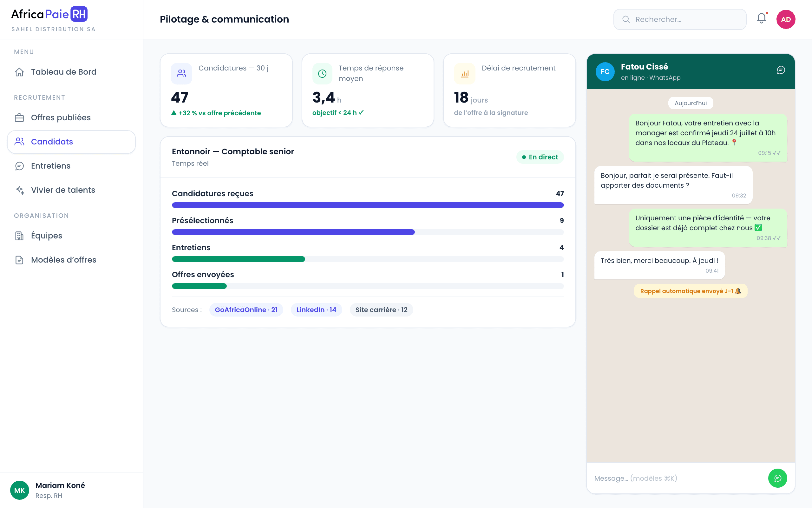
Task: Open the notifications bell
Action: coord(761,19)
